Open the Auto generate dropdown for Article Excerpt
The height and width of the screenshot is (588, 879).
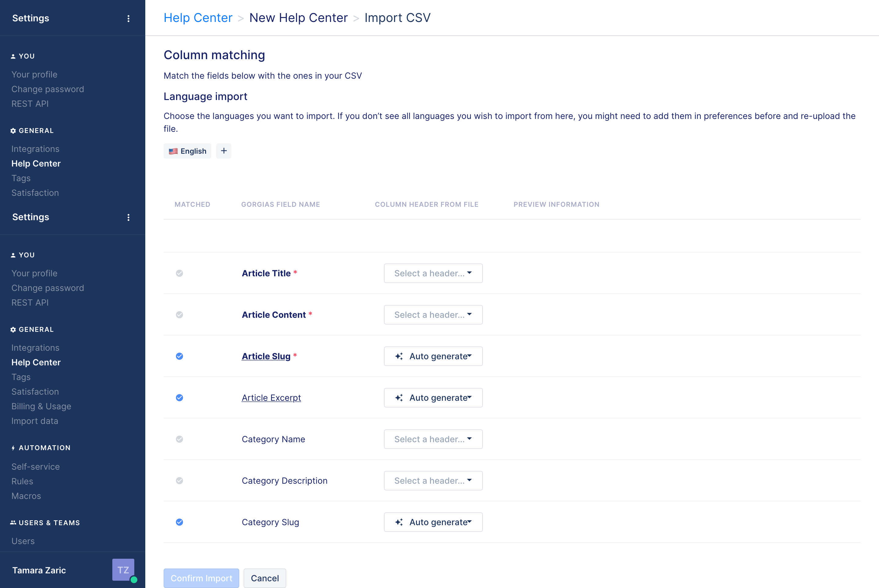[433, 397]
